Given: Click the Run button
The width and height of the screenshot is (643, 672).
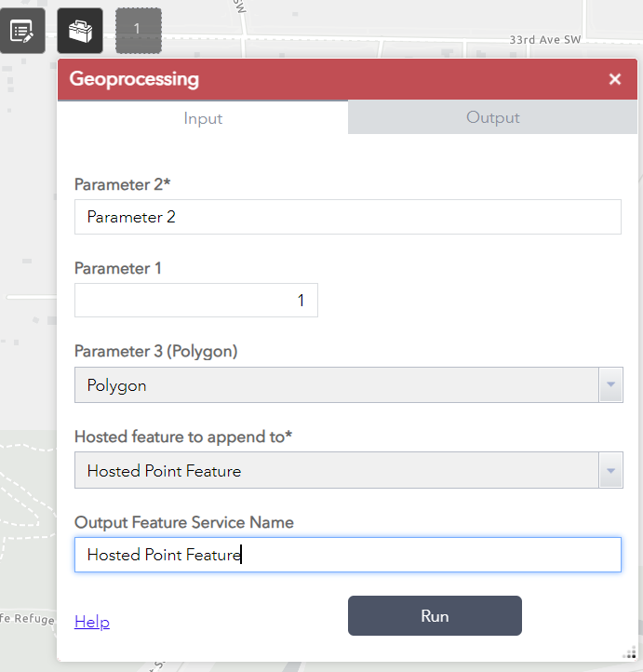Looking at the screenshot, I should (x=435, y=616).
